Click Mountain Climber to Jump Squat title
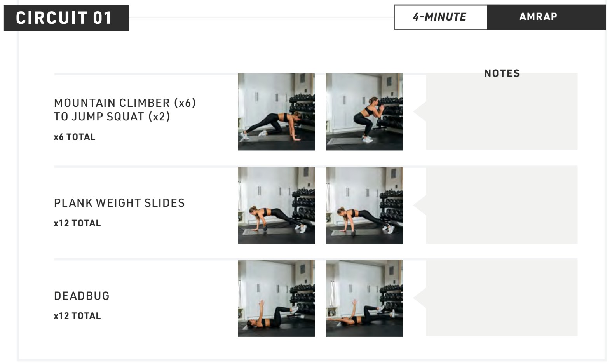Screen dimensions: 612x364 pos(125,110)
